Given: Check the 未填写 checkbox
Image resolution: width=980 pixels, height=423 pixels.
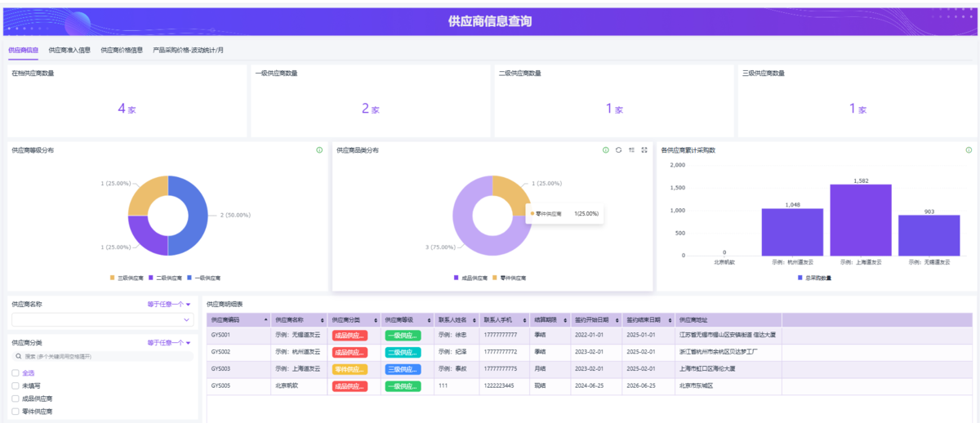Looking at the screenshot, I should (16, 386).
